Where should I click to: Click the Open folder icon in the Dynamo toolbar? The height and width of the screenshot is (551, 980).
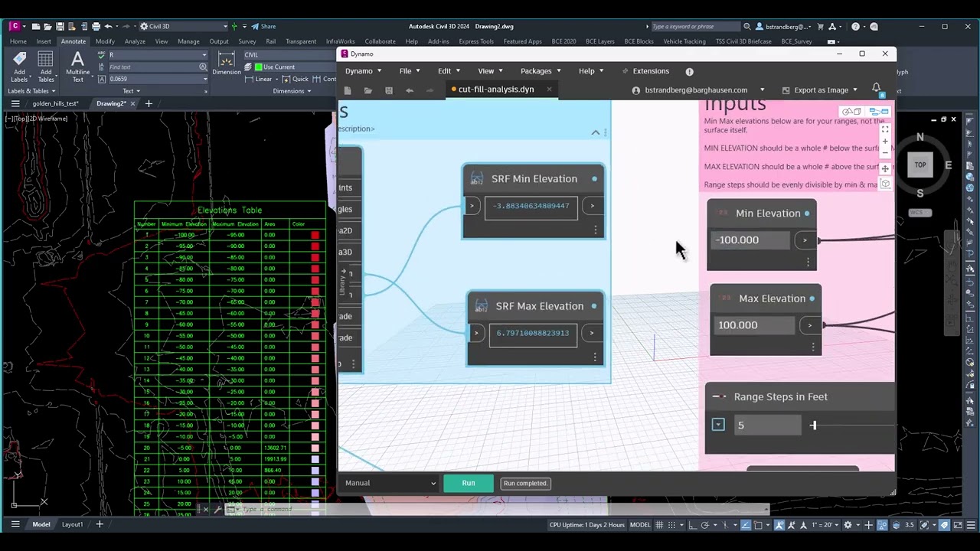tap(368, 90)
